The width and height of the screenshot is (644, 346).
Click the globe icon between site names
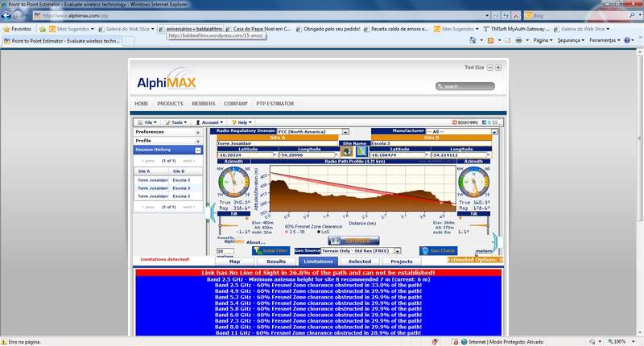[x=347, y=150]
